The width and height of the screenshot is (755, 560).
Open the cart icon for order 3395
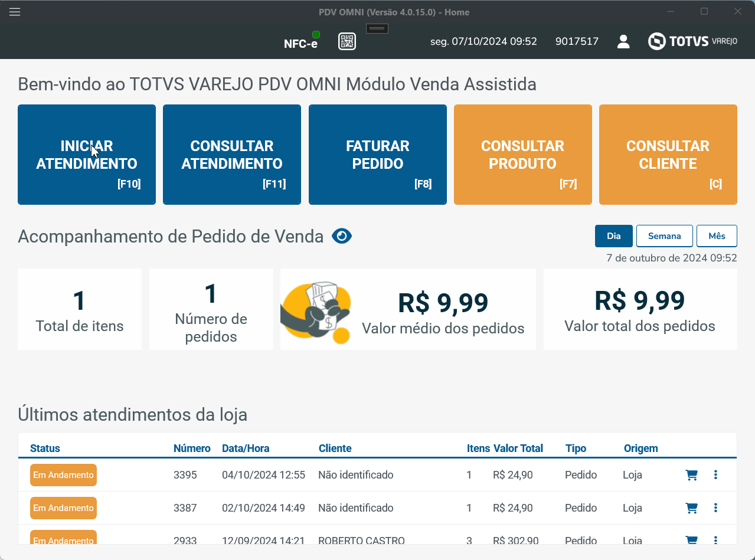(691, 475)
